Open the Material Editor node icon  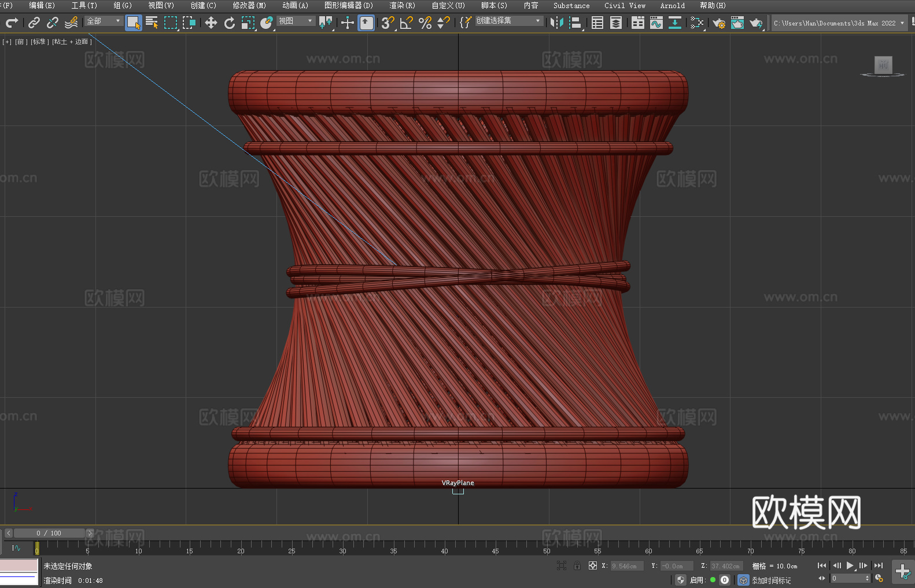coord(697,23)
